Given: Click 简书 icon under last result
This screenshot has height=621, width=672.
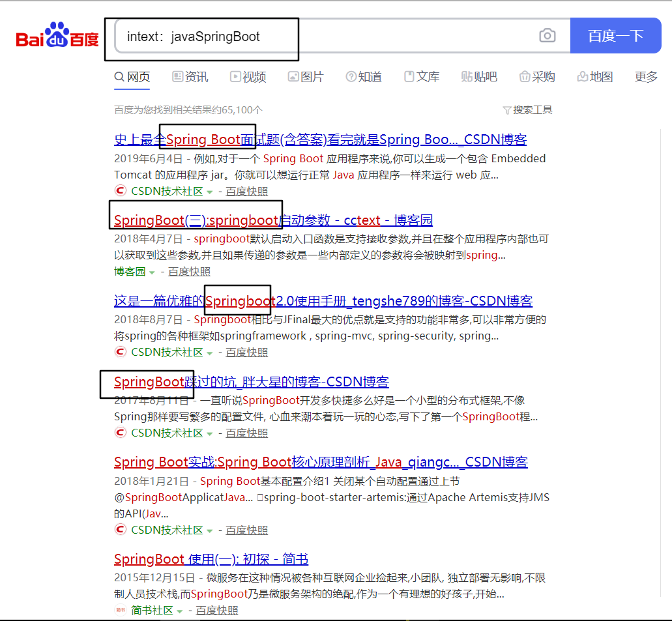Looking at the screenshot, I should (120, 611).
